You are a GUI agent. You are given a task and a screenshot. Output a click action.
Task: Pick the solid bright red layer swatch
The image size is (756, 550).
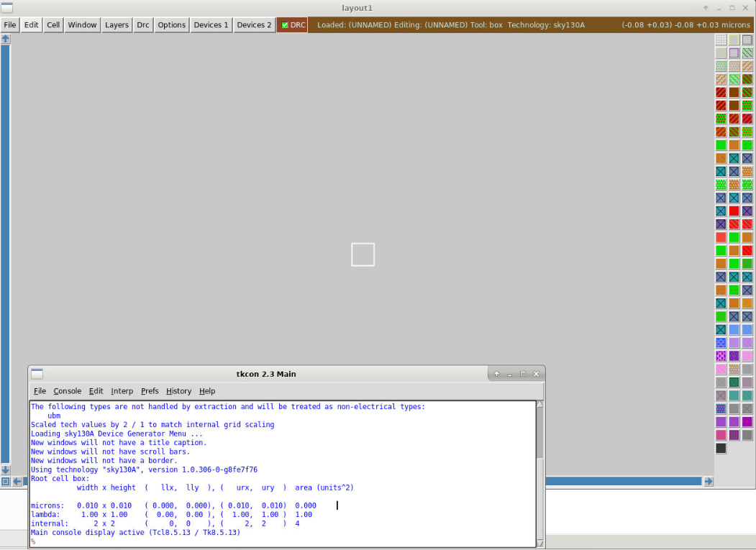[x=734, y=211]
